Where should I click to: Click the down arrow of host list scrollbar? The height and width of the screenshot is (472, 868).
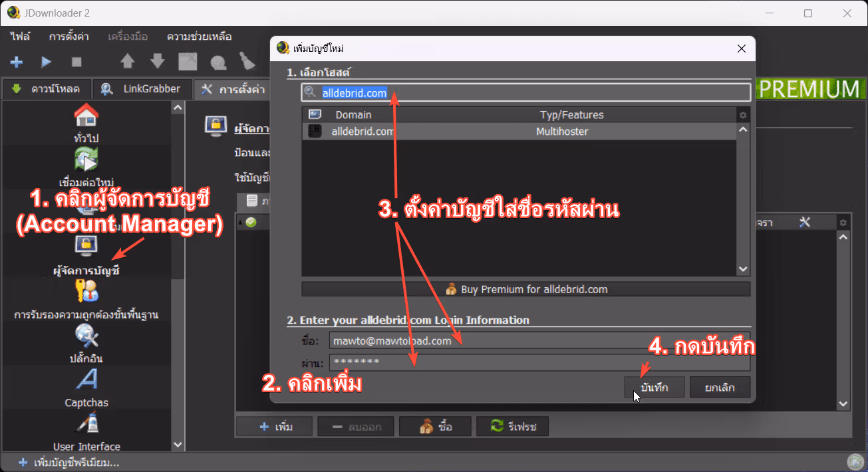click(744, 269)
